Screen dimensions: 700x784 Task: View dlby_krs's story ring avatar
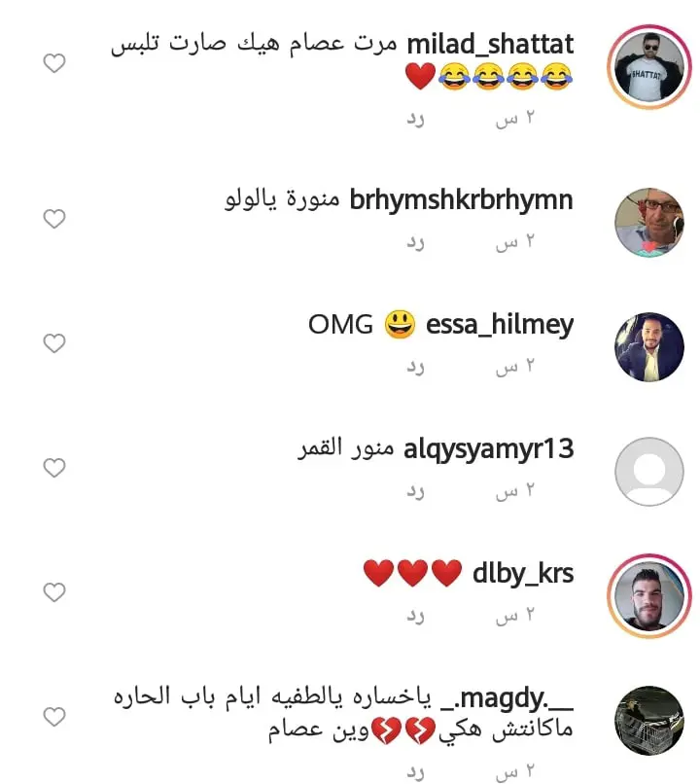click(649, 596)
